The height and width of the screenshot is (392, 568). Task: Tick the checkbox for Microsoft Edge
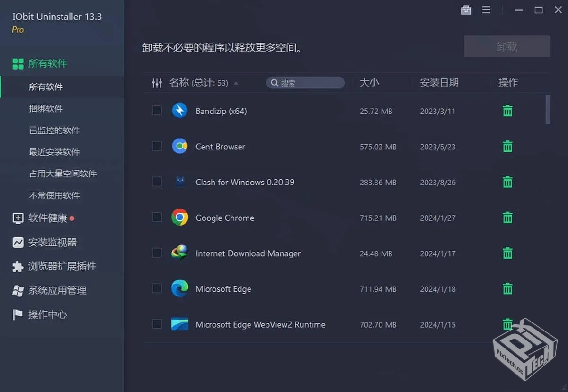pyautogui.click(x=157, y=288)
